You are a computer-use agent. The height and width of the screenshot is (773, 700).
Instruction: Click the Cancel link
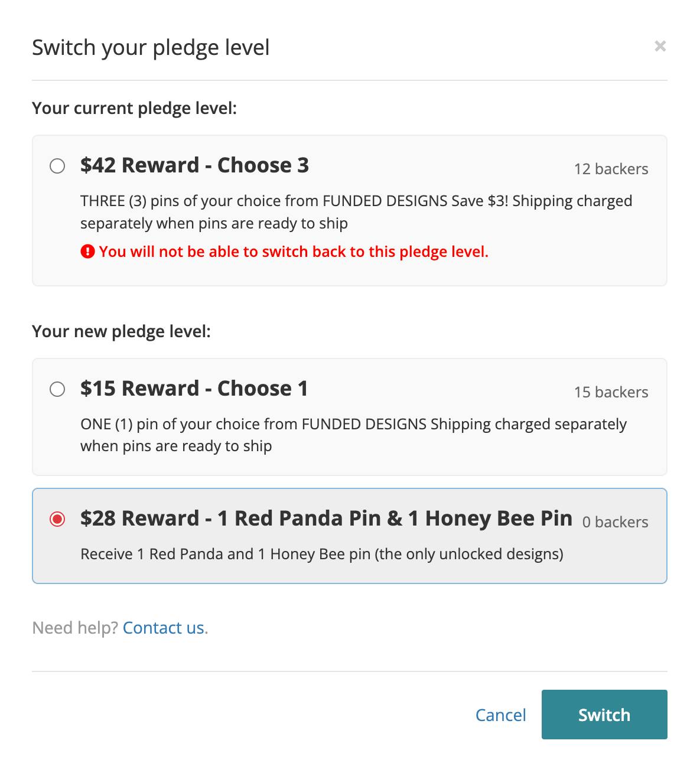(500, 715)
